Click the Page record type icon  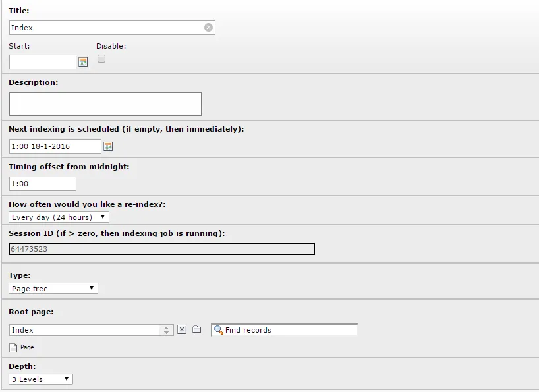pyautogui.click(x=13, y=348)
